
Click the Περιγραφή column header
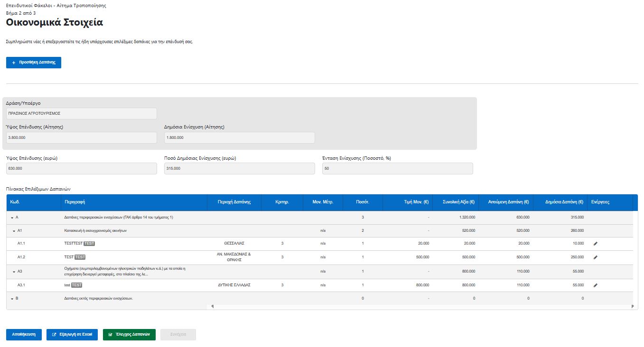[x=133, y=202]
